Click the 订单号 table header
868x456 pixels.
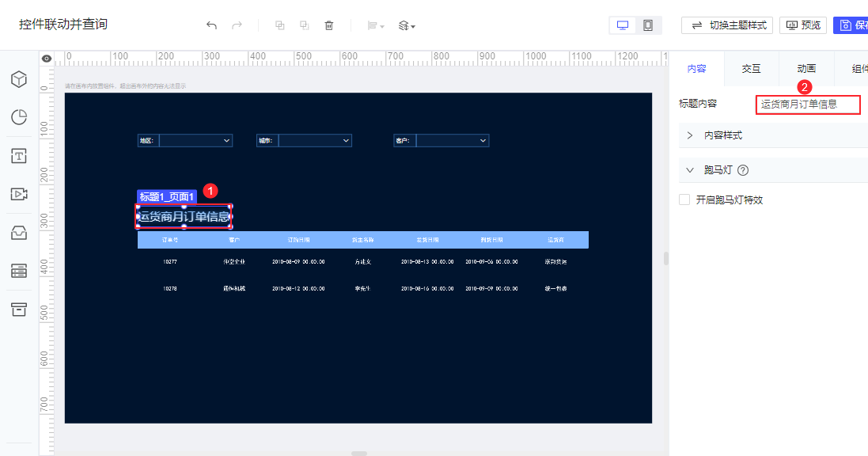point(170,240)
